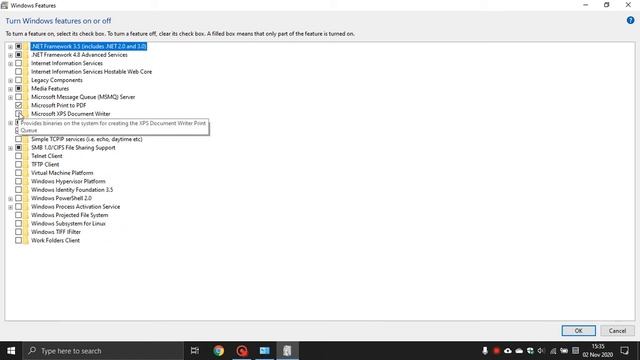Click the Windows Features title bar icon
640x360 pixels.
click(4, 5)
